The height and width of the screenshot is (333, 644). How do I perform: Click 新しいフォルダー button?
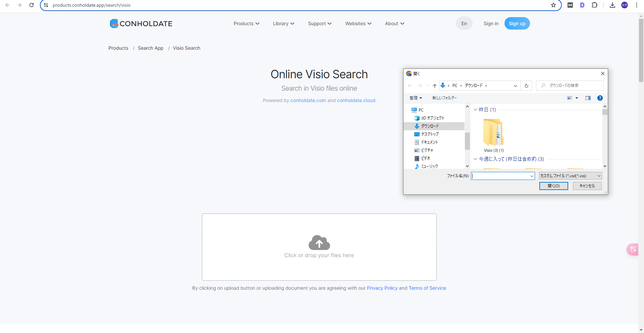pyautogui.click(x=444, y=98)
